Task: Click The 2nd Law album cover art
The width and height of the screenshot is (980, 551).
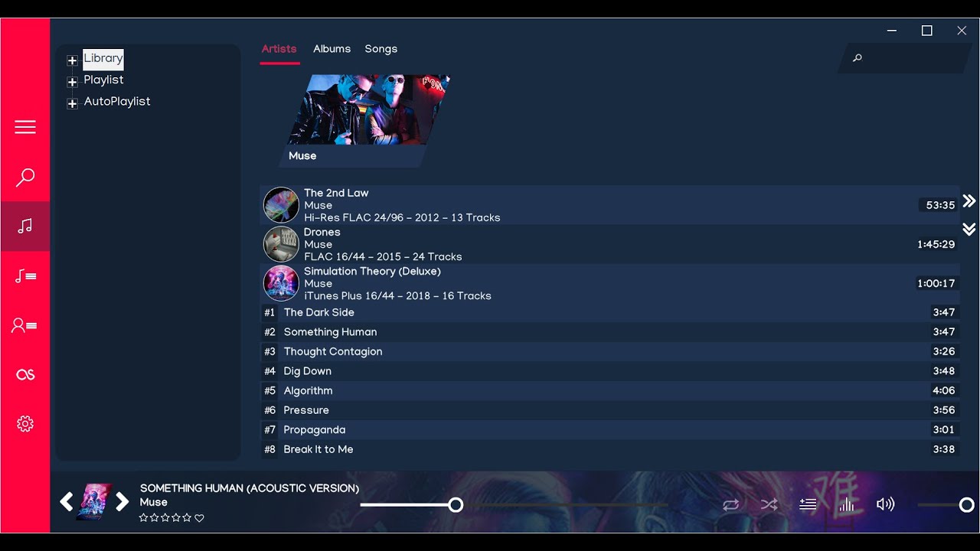Action: pyautogui.click(x=281, y=205)
